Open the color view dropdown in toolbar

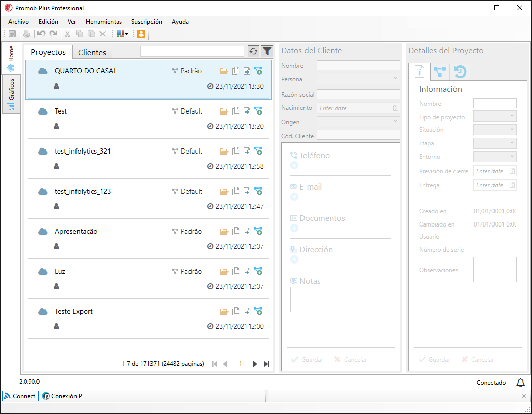pyautogui.click(x=122, y=34)
